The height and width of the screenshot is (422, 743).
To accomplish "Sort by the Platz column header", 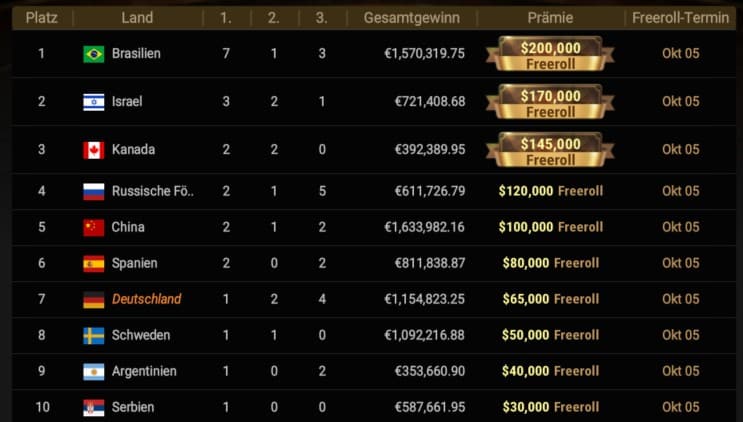I will 41,18.
